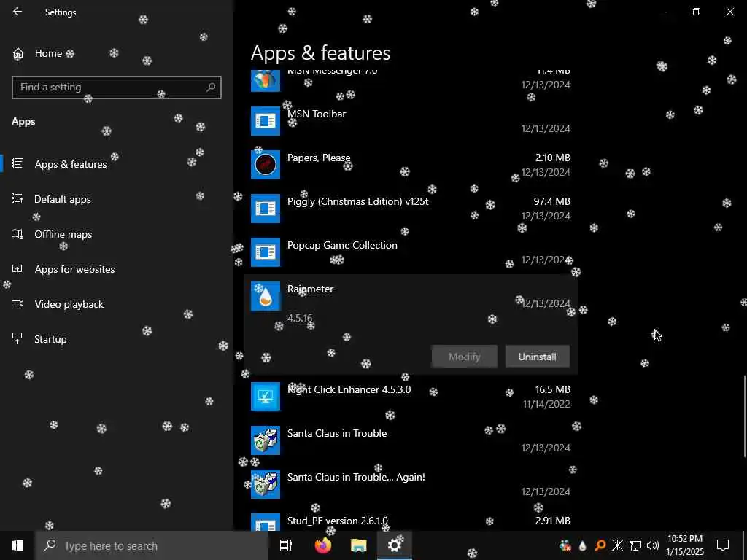Screen dimensions: 747x560
Task: Open Task View from the taskbar
Action: click(x=286, y=545)
